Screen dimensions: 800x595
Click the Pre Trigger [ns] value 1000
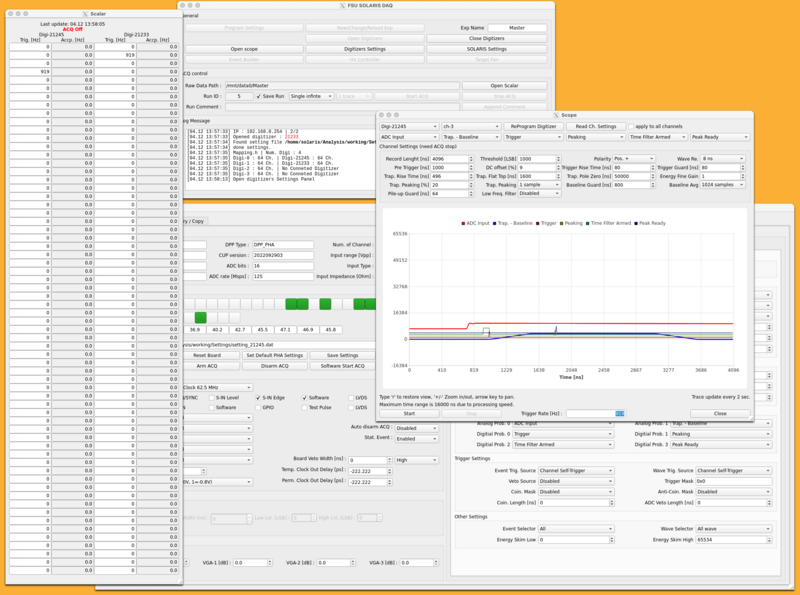coord(449,167)
